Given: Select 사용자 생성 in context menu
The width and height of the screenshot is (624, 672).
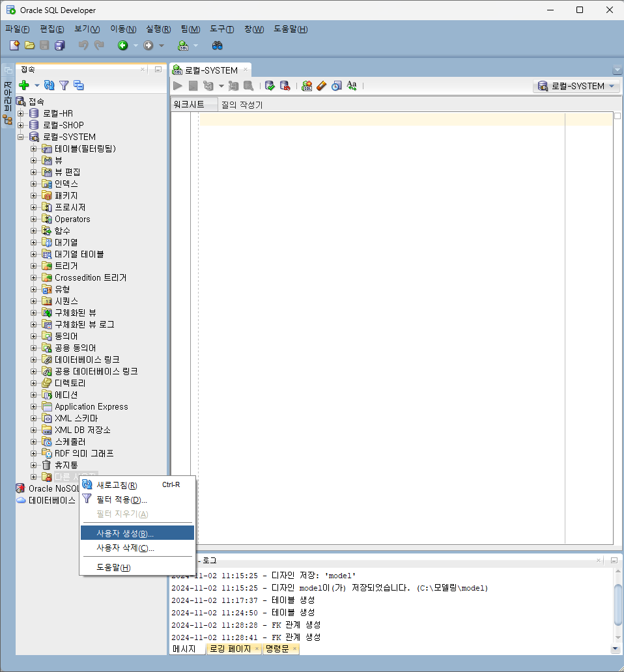Looking at the screenshot, I should coord(137,533).
